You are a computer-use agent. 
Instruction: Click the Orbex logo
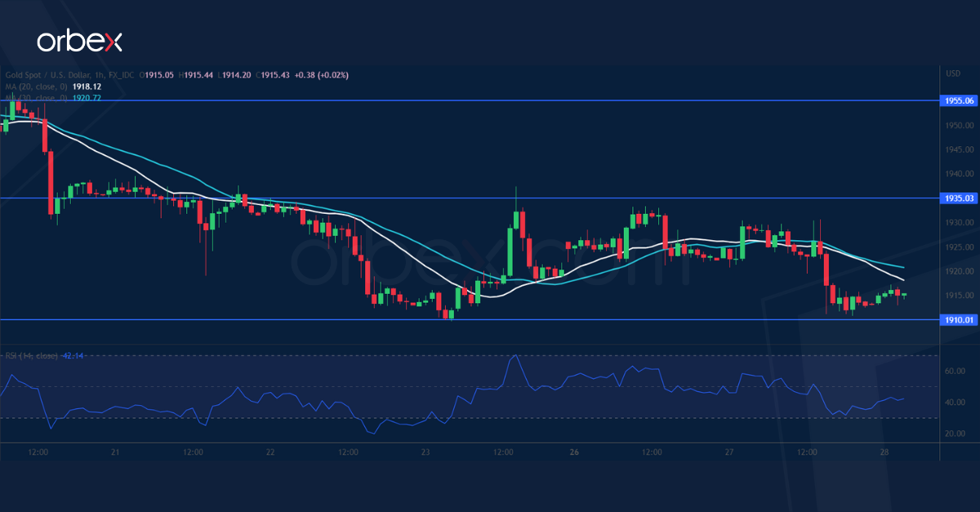(x=78, y=42)
